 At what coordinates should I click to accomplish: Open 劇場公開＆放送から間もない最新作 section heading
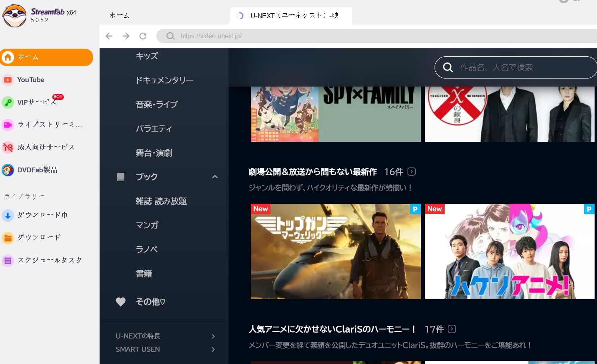click(313, 172)
